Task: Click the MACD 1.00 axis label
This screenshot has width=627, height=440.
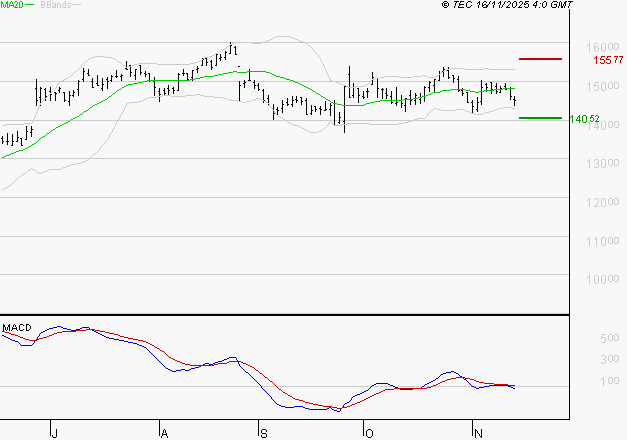Action: [610, 381]
